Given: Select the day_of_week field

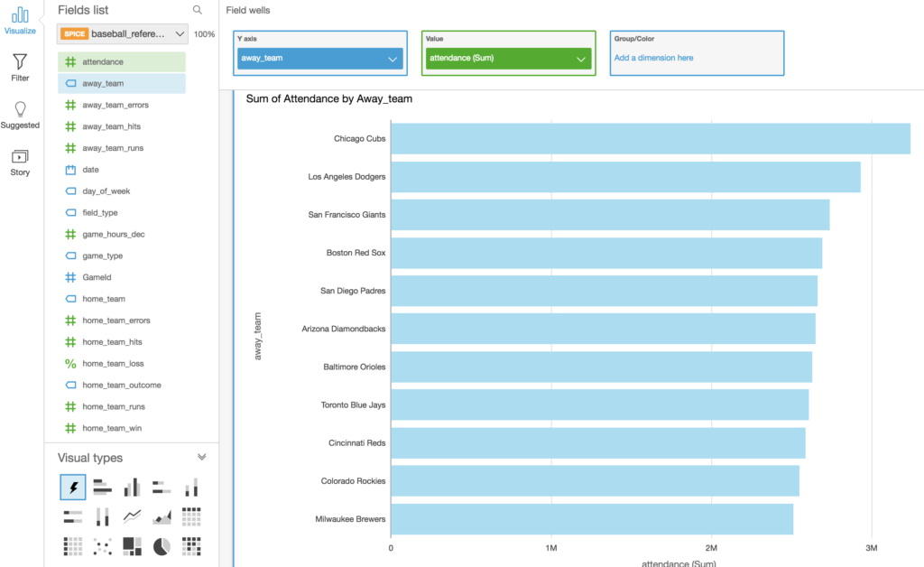Looking at the screenshot, I should 106,191.
